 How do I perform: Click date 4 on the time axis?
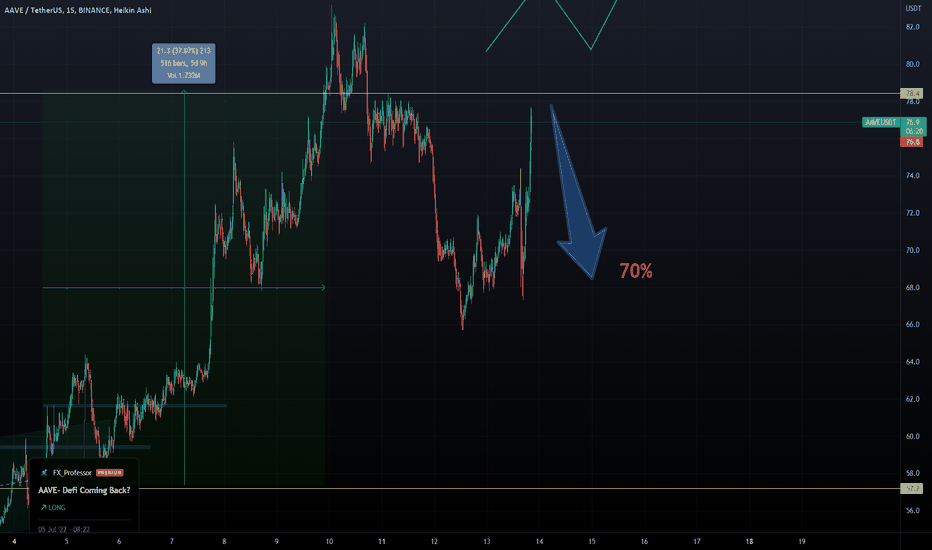point(14,542)
